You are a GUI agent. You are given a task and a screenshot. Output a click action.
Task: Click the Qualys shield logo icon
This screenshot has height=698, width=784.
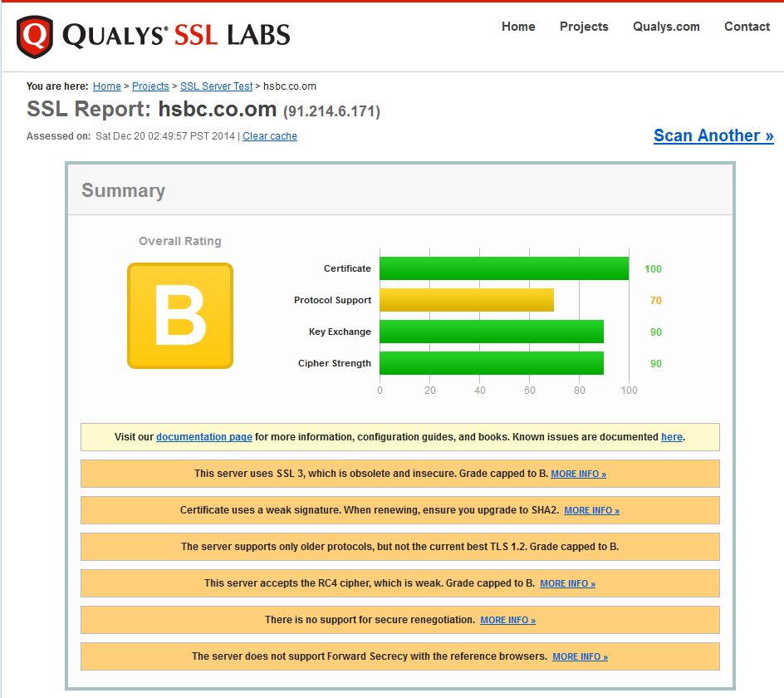tap(35, 36)
